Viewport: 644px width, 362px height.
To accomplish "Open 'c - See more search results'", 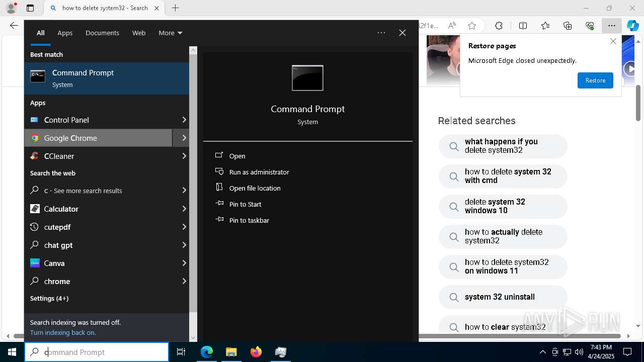I will pyautogui.click(x=98, y=191).
